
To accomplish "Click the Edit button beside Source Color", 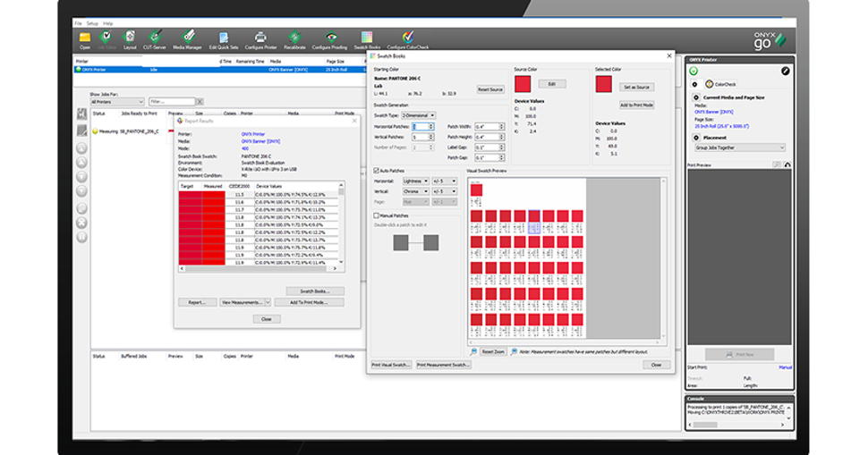I will tap(551, 84).
